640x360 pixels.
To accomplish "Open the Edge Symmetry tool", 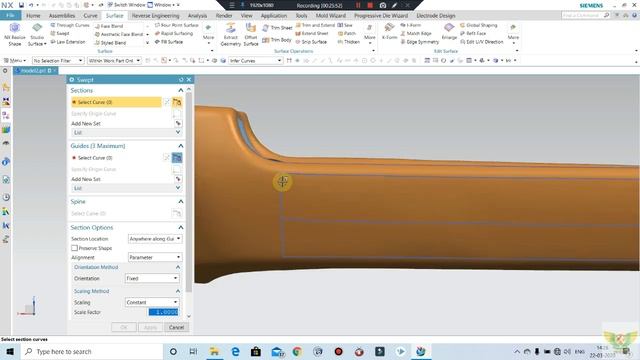I will [420, 42].
